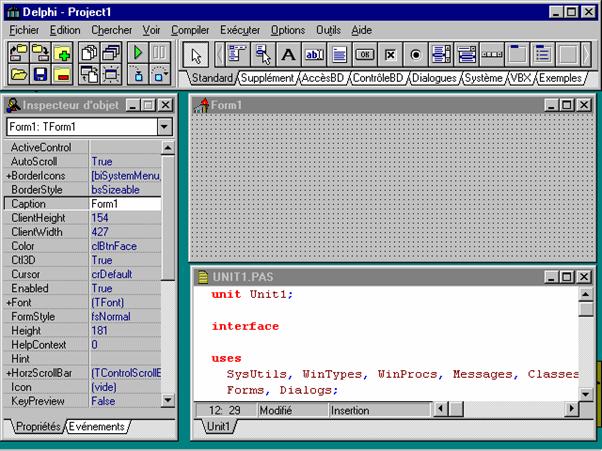
Task: Open the Options menu
Action: [x=288, y=30]
